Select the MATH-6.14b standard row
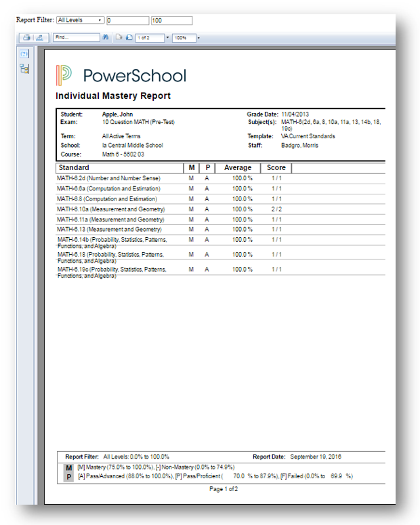The width and height of the screenshot is (420, 525). [x=220, y=243]
